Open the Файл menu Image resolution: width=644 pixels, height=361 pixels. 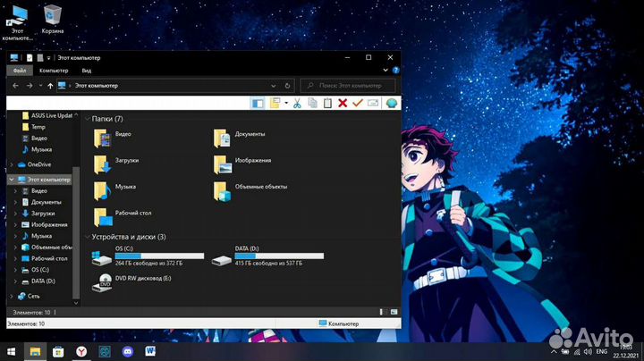(19, 70)
